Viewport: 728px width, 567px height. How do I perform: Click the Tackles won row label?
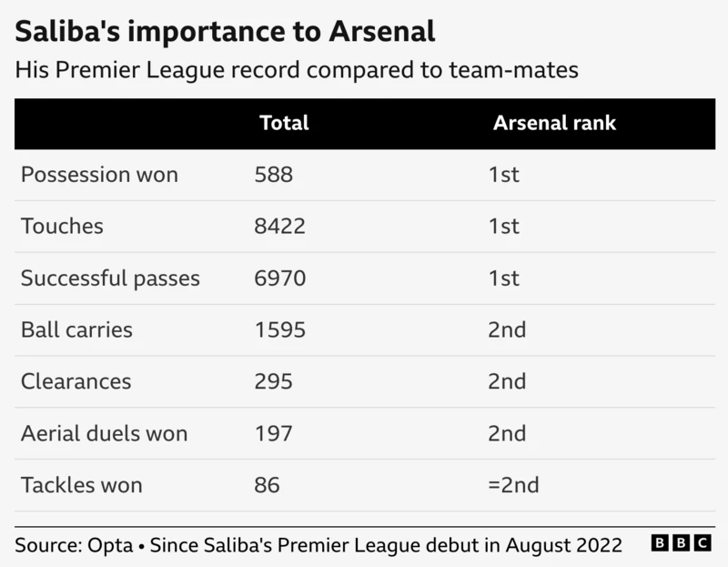coord(81,485)
